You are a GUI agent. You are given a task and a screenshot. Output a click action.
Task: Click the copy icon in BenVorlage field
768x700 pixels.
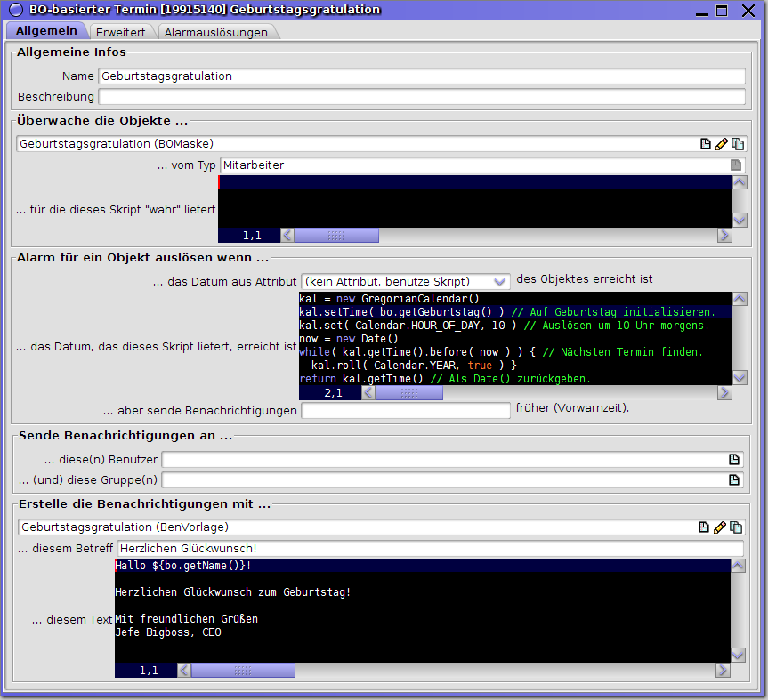click(x=737, y=527)
